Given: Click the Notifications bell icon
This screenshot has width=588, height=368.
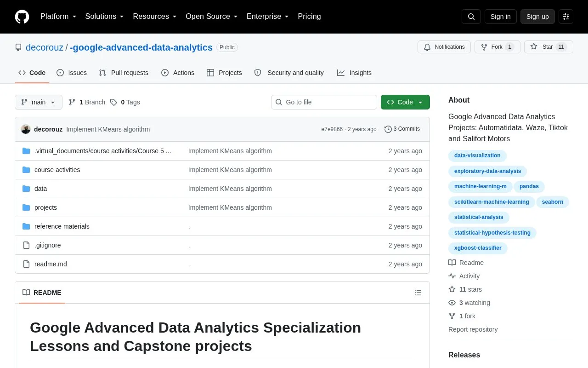Looking at the screenshot, I should pos(427,47).
